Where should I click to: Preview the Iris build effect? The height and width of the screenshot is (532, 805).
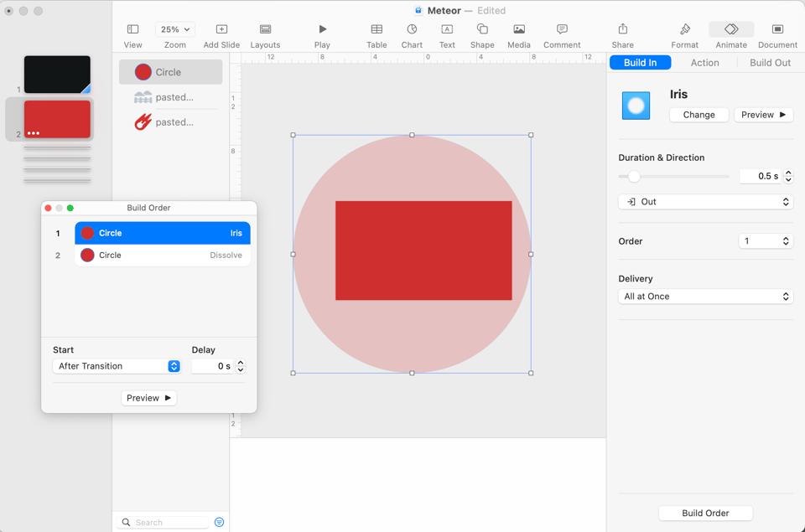(763, 115)
